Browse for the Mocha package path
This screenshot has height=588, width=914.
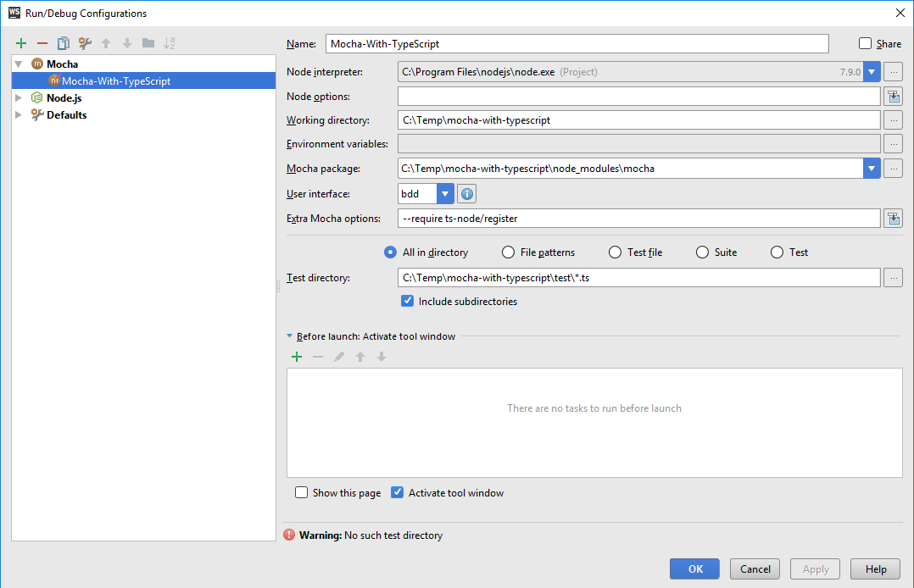(x=893, y=169)
